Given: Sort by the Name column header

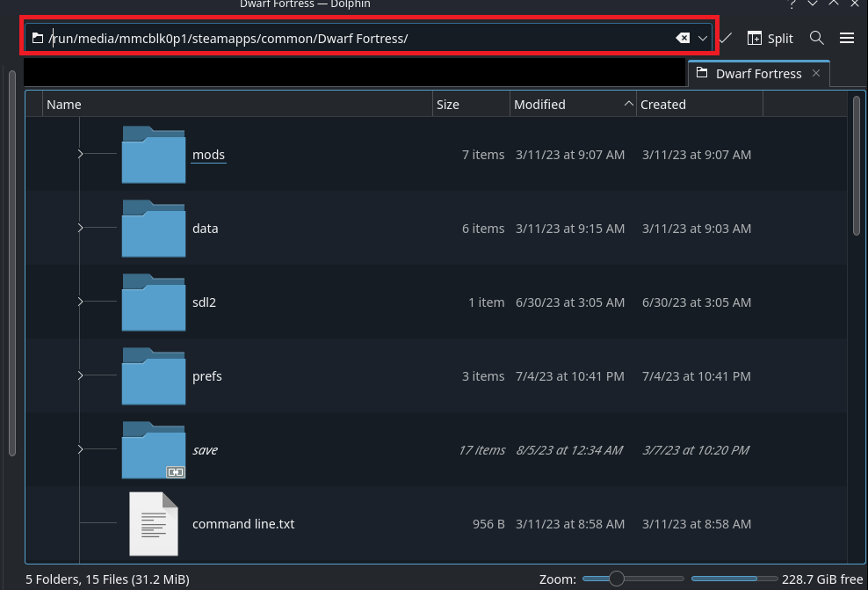Looking at the screenshot, I should 237,104.
